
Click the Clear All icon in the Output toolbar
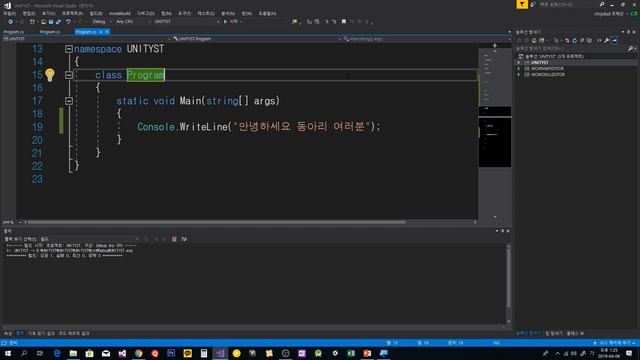[174, 239]
